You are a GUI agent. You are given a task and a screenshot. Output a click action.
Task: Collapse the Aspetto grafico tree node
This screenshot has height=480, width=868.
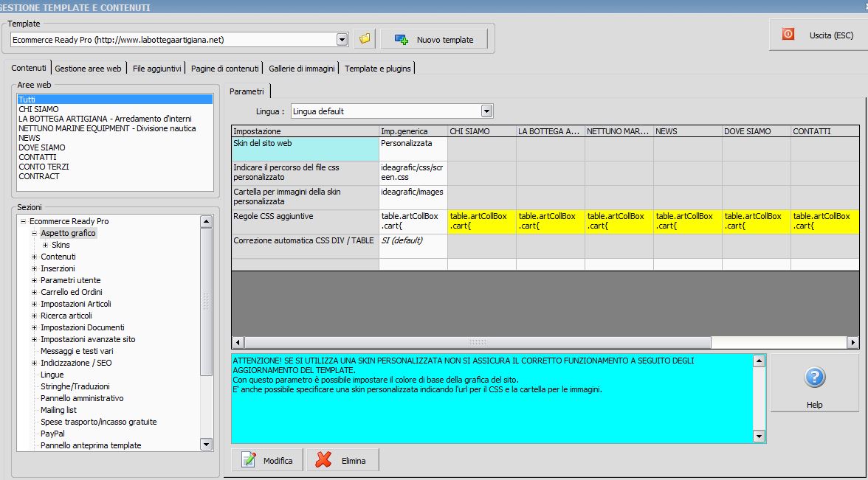point(34,233)
